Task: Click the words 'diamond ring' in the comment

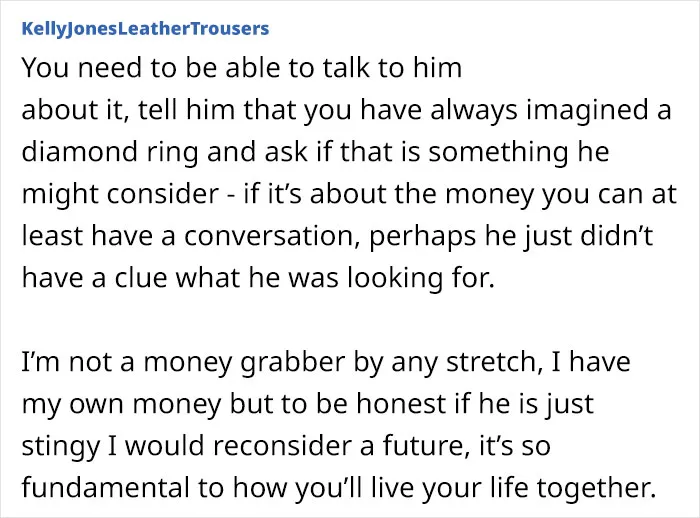Action: [110, 152]
